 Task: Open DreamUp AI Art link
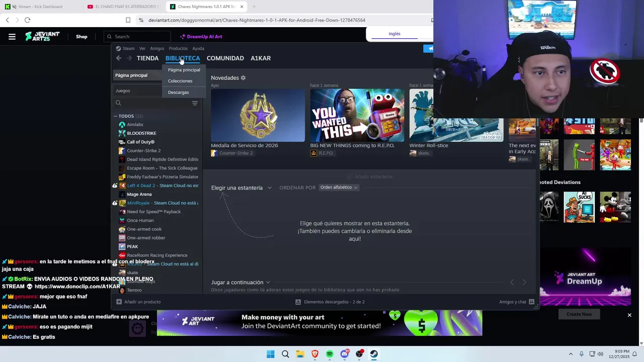(x=201, y=37)
